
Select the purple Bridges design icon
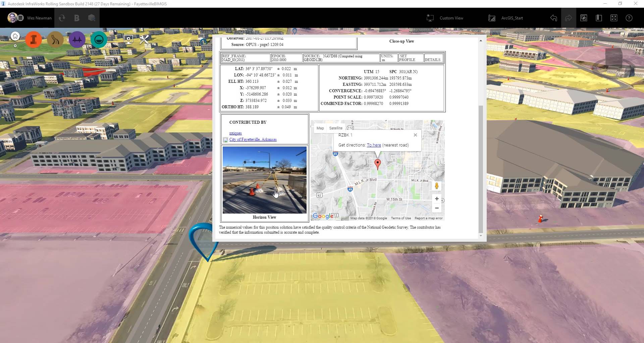(x=77, y=39)
